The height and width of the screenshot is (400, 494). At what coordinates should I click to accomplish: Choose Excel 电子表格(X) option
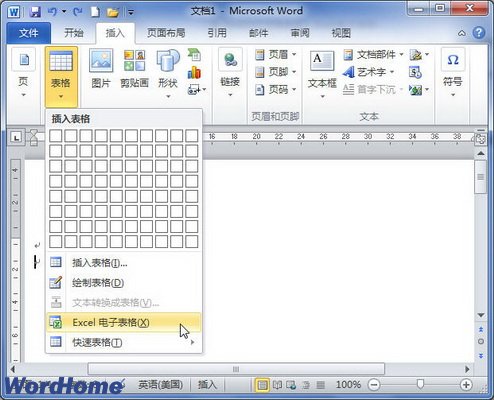124,322
